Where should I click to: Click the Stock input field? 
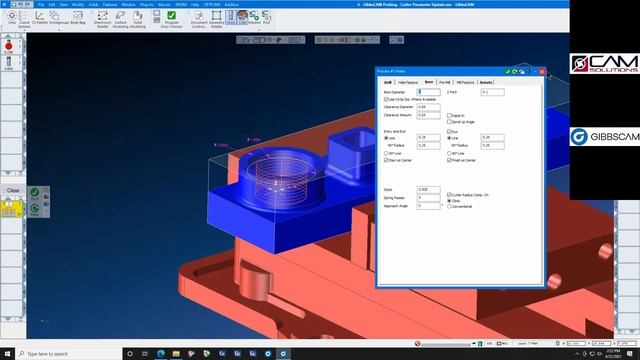coord(429,190)
